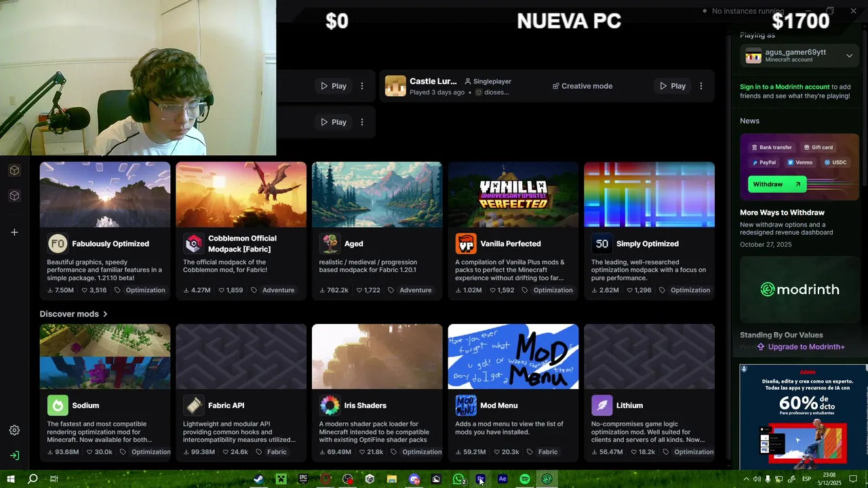The height and width of the screenshot is (488, 868).
Task: Click the Minecraft account avatar head
Action: click(x=753, y=56)
